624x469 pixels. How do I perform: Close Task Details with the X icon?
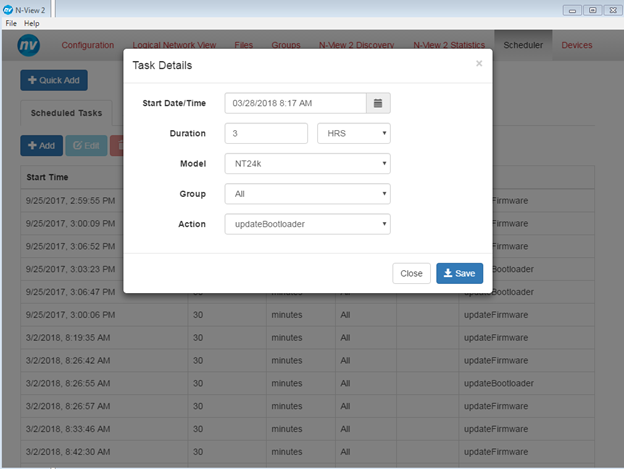tap(479, 63)
